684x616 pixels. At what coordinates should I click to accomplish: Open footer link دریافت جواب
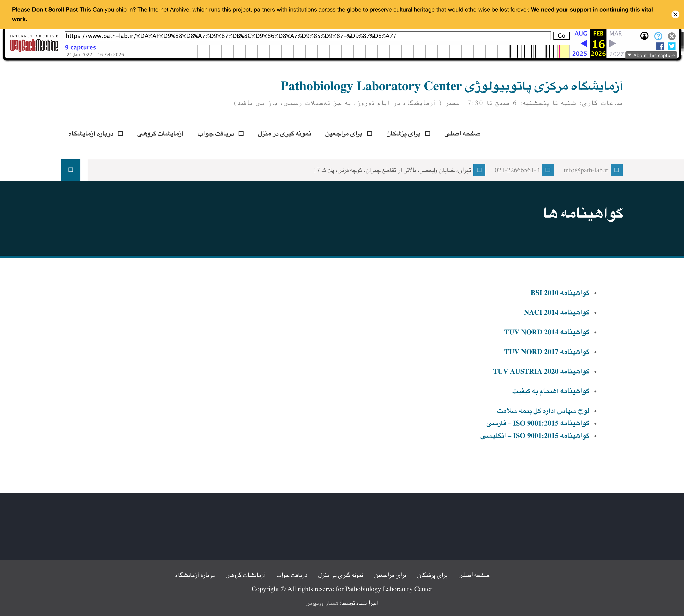(292, 575)
